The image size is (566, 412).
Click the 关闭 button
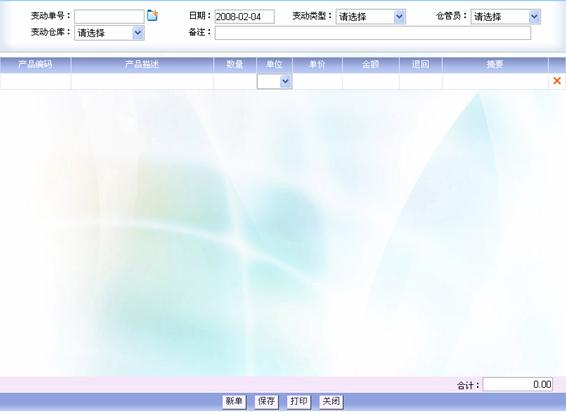pos(331,402)
